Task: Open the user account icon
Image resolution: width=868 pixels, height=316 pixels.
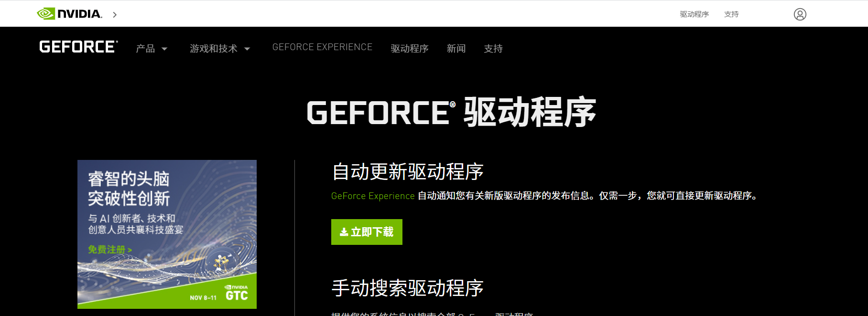Action: coord(800,14)
